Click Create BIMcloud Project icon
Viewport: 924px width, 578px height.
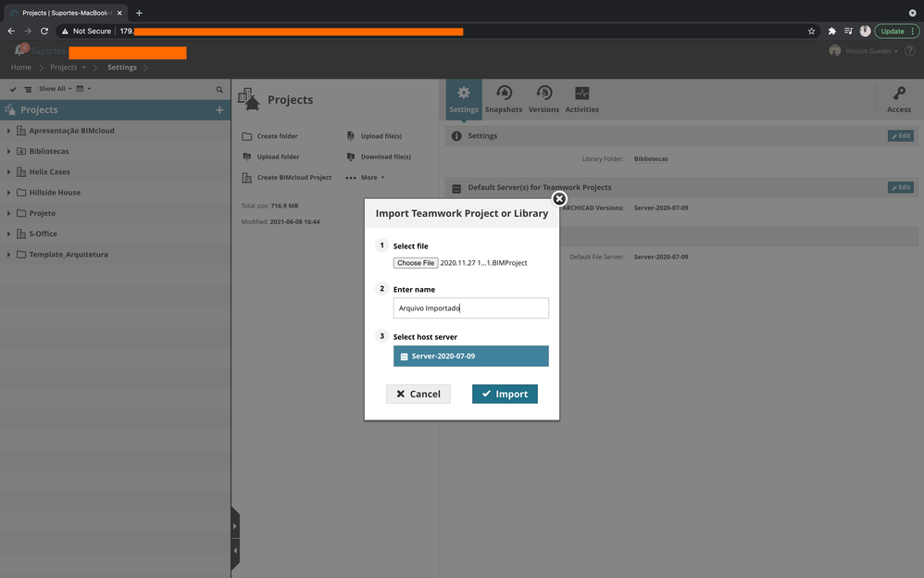247,178
